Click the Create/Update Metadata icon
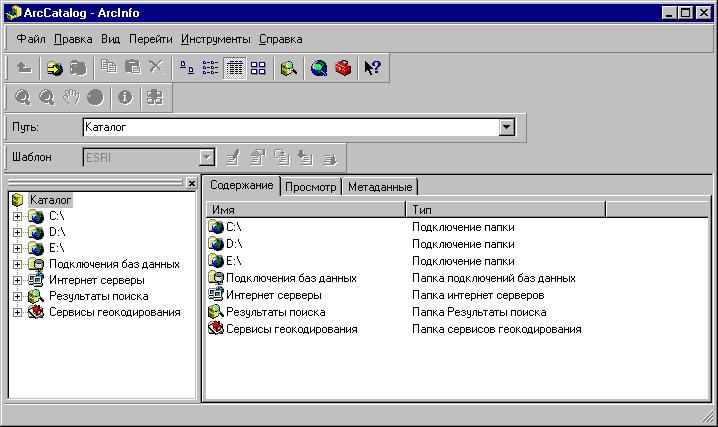Screen dimensions: 718x427 (282, 158)
